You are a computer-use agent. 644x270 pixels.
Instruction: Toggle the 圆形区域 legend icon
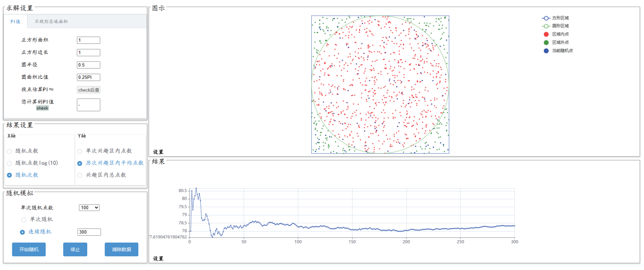546,26
